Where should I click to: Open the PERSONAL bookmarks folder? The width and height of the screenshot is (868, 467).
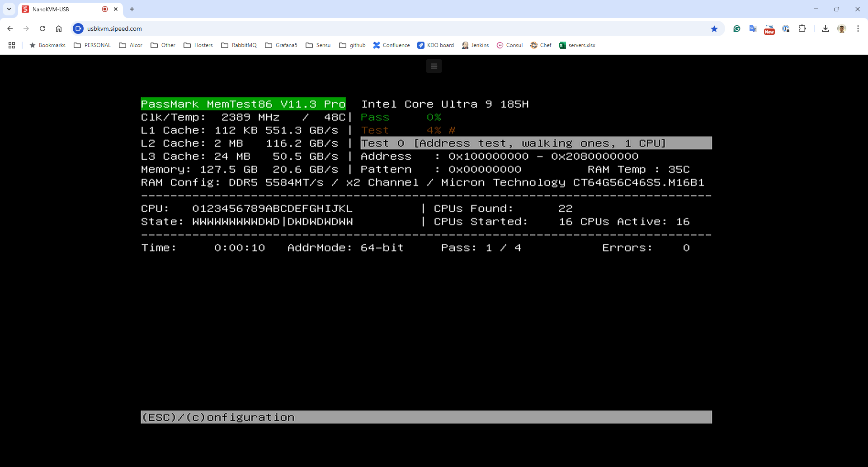[92, 45]
